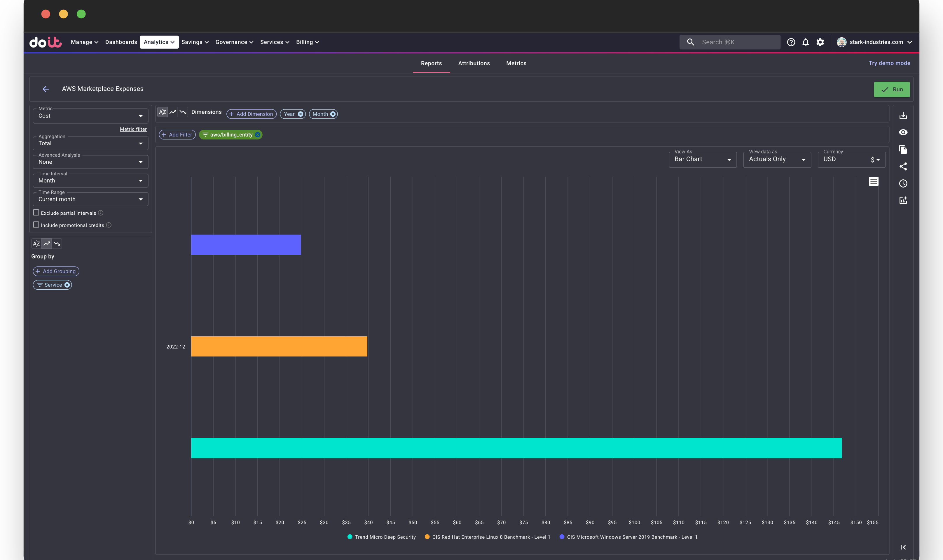Open the Metric Cost dropdown
This screenshot has width=943, height=560.
coord(91,116)
